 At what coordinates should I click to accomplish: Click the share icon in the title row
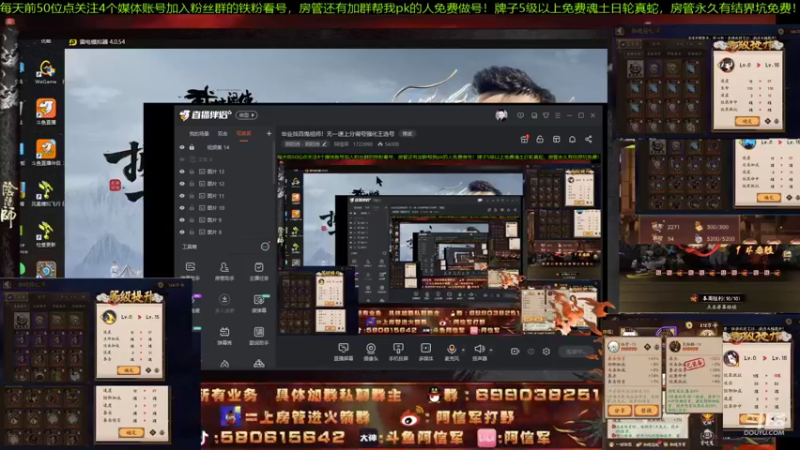(x=588, y=139)
